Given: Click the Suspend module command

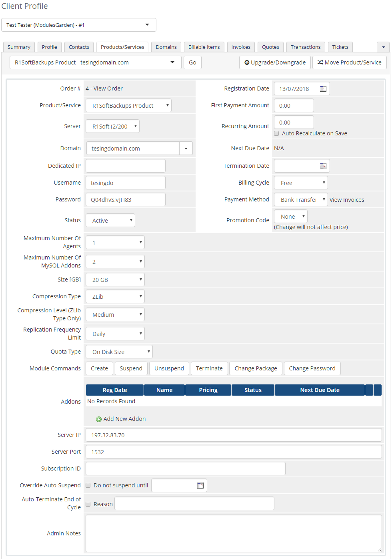Looking at the screenshot, I should 131,368.
